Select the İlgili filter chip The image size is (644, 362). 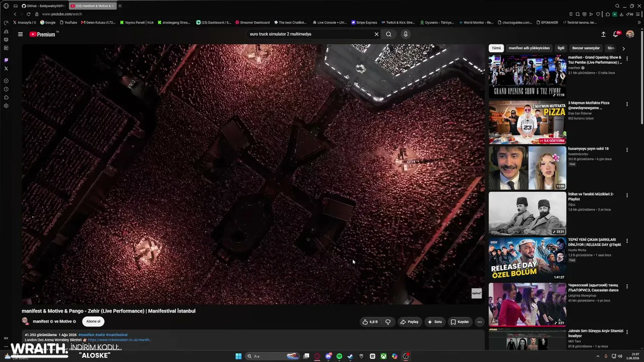click(560, 48)
